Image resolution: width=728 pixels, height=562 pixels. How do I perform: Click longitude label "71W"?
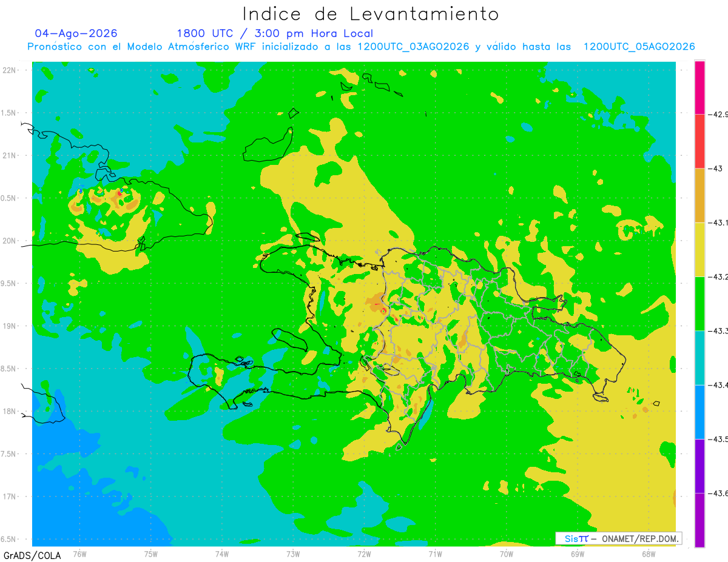point(435,554)
